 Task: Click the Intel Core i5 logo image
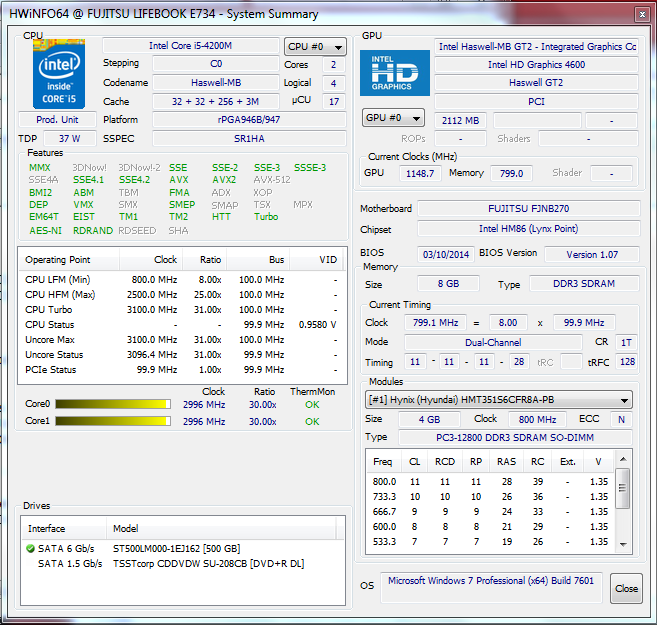(x=59, y=74)
